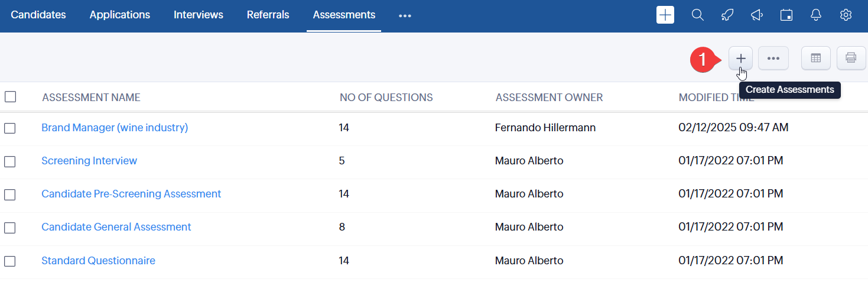Select the Screening Interview row checkbox
The height and width of the screenshot is (282, 868).
pos(10,161)
